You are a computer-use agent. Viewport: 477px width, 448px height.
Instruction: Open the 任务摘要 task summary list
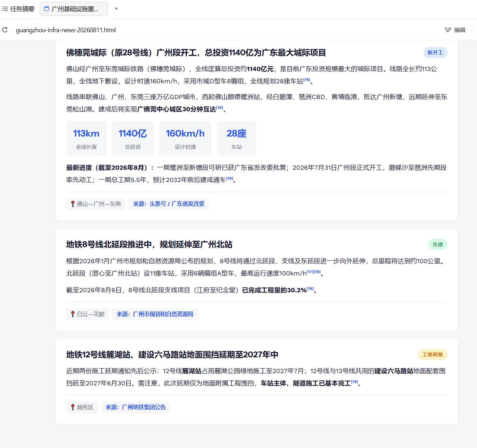18,9
